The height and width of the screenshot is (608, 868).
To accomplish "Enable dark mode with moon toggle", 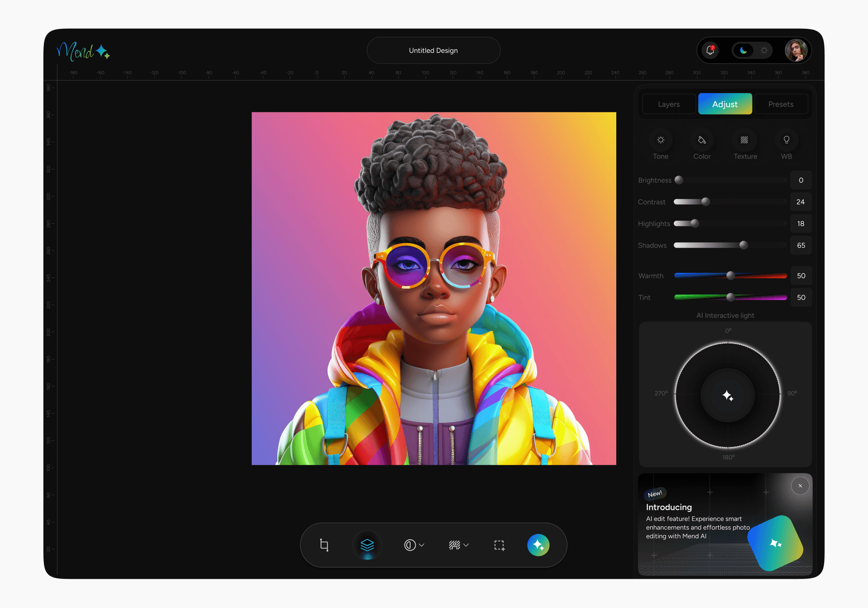I will tap(743, 50).
